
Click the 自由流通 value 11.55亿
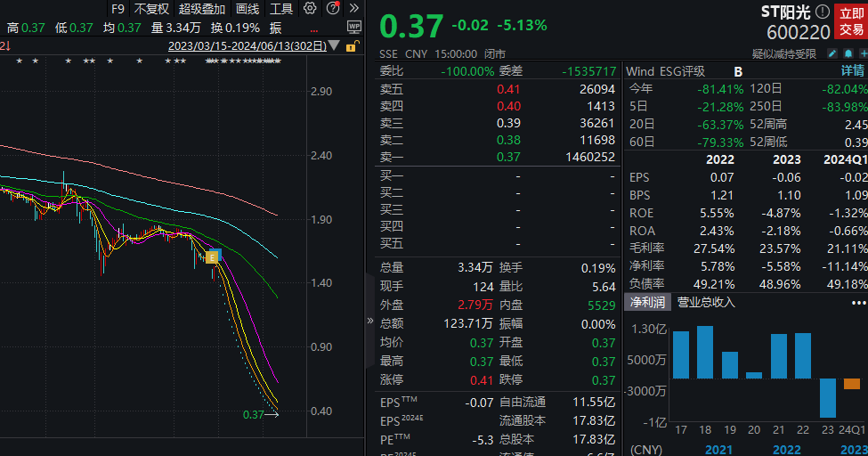click(x=594, y=403)
